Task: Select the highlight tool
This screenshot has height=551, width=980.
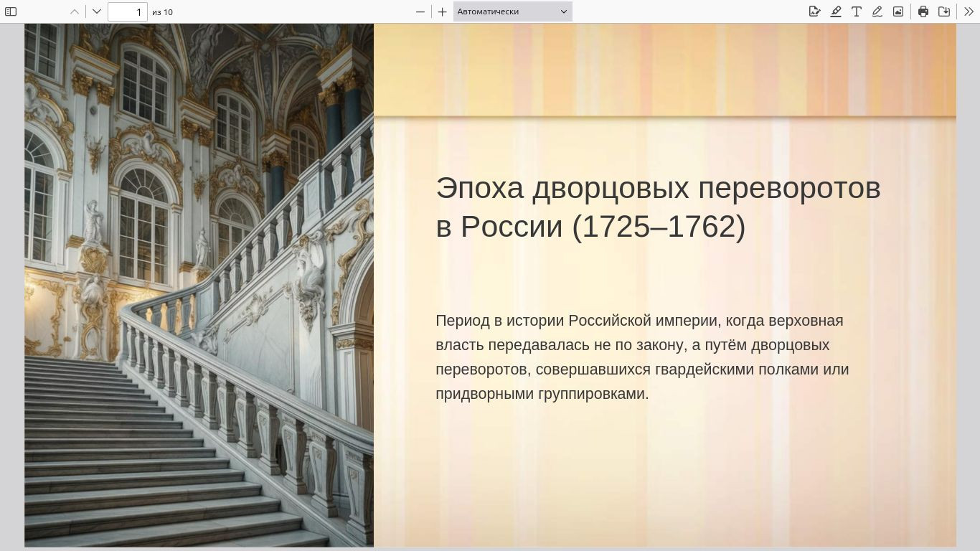Action: tap(836, 11)
